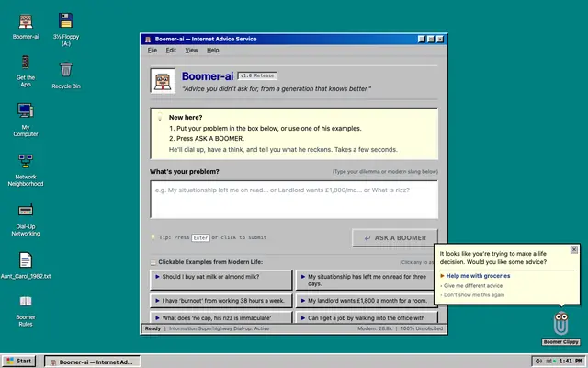Click Don't show me this again option
This screenshot has width=588, height=368.
point(474,295)
